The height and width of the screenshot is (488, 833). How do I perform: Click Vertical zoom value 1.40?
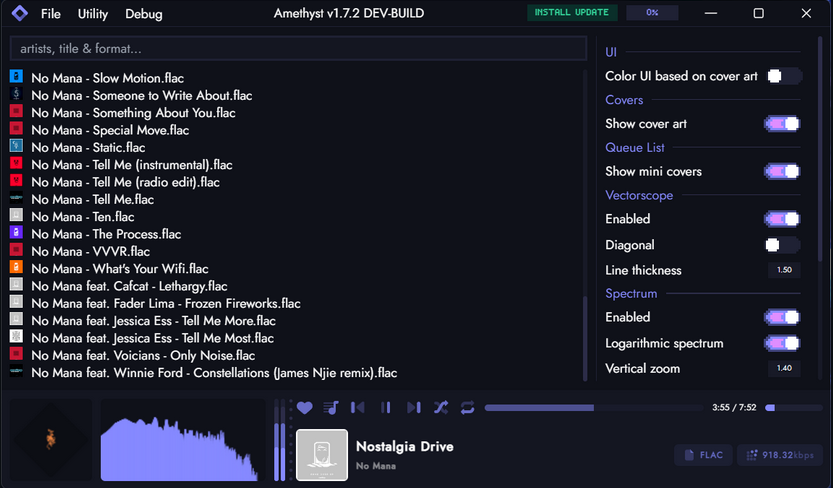(x=784, y=368)
